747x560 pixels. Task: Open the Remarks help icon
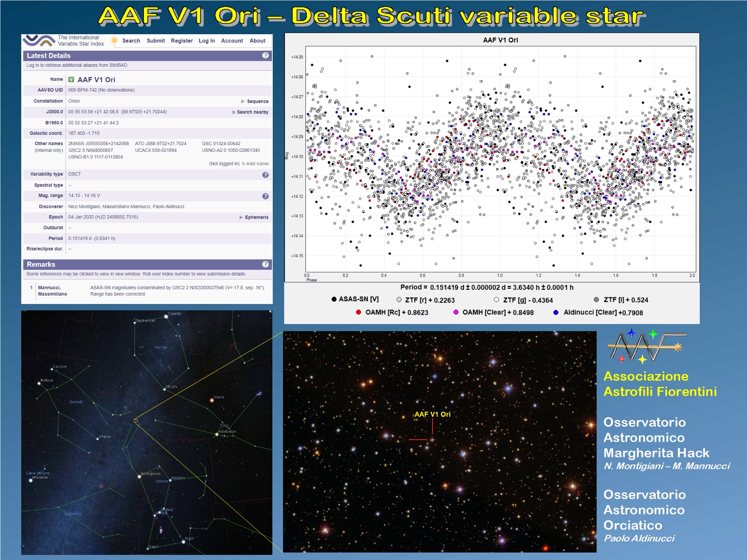pos(266,264)
